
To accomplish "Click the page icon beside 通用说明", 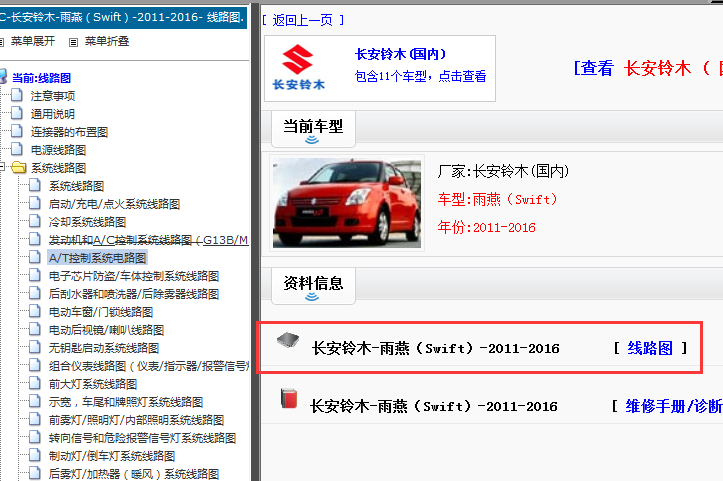I will click(17, 113).
